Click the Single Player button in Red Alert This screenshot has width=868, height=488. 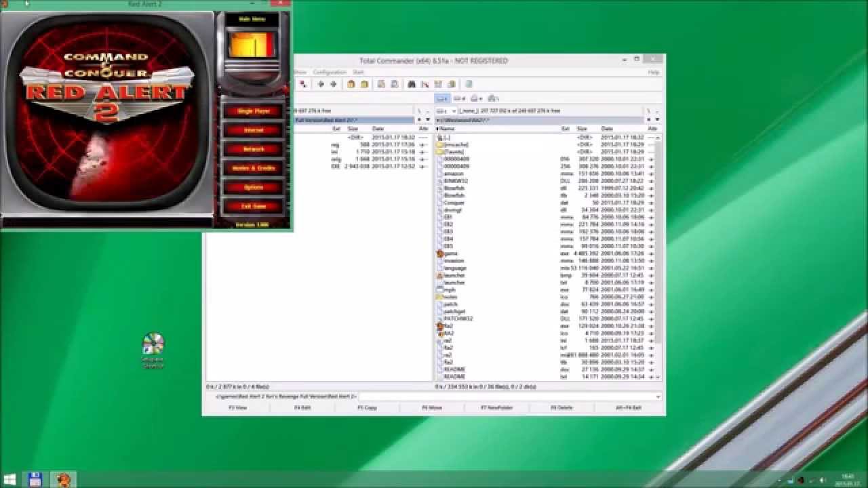(x=254, y=110)
